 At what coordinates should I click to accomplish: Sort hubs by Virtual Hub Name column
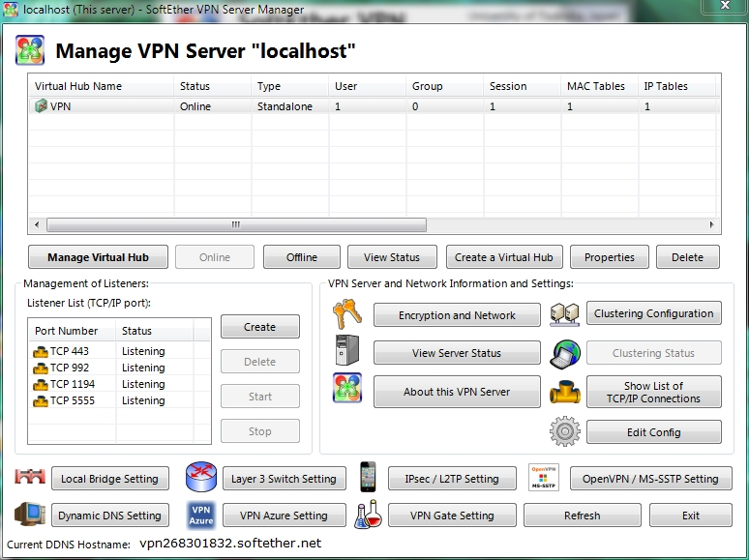pyautogui.click(x=102, y=86)
